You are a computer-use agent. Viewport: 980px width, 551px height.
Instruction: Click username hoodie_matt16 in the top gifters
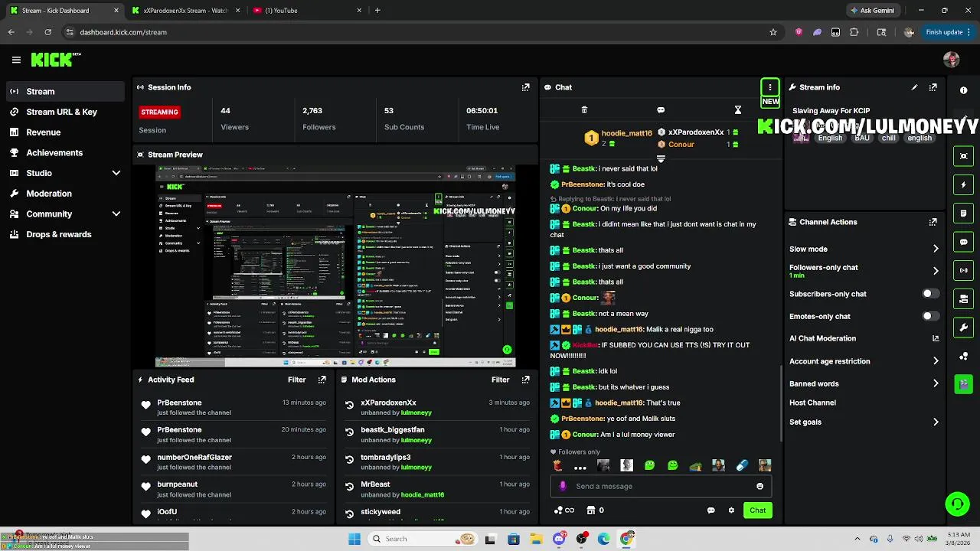(x=626, y=133)
